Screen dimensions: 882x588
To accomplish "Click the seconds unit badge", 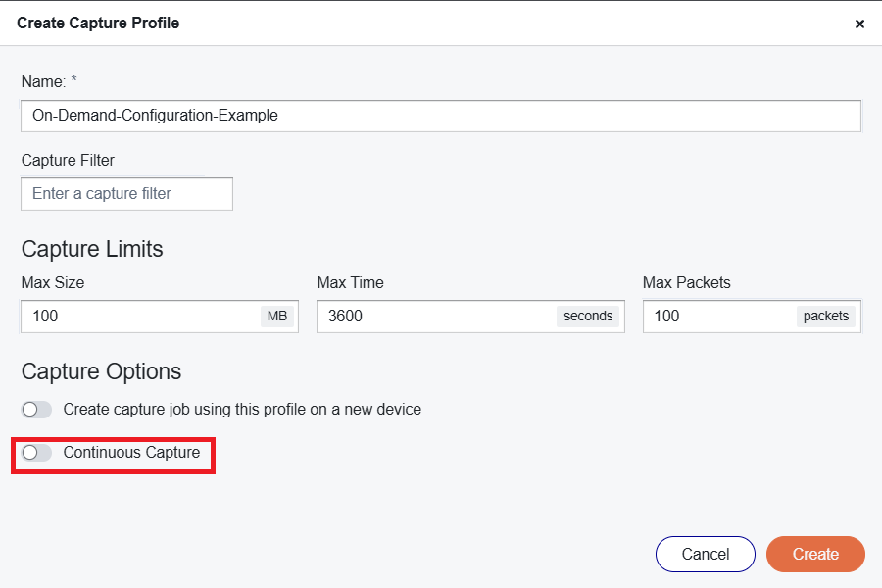I will (x=588, y=317).
